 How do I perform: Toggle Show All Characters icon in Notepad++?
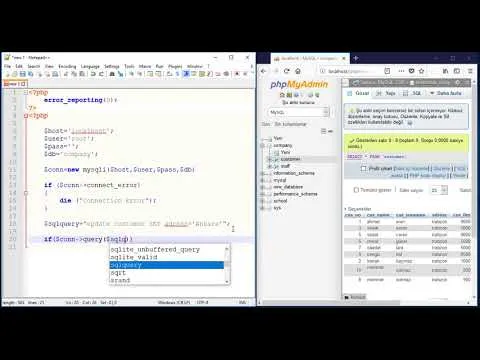point(177,74)
